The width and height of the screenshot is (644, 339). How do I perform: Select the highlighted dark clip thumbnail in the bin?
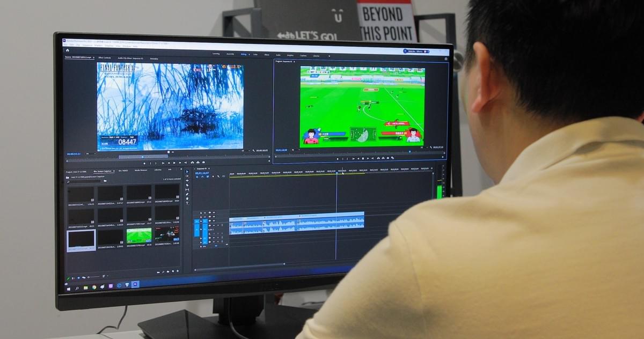[x=81, y=240]
